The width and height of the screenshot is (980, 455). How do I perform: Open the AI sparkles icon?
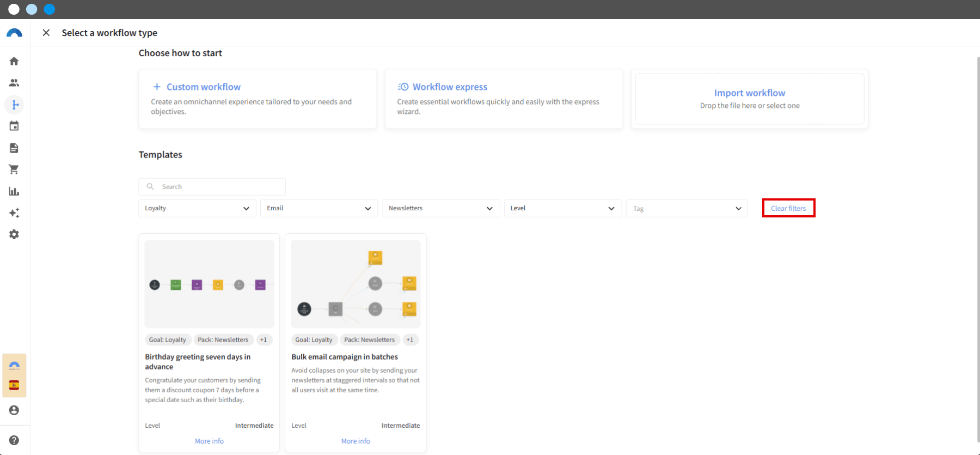[x=14, y=213]
